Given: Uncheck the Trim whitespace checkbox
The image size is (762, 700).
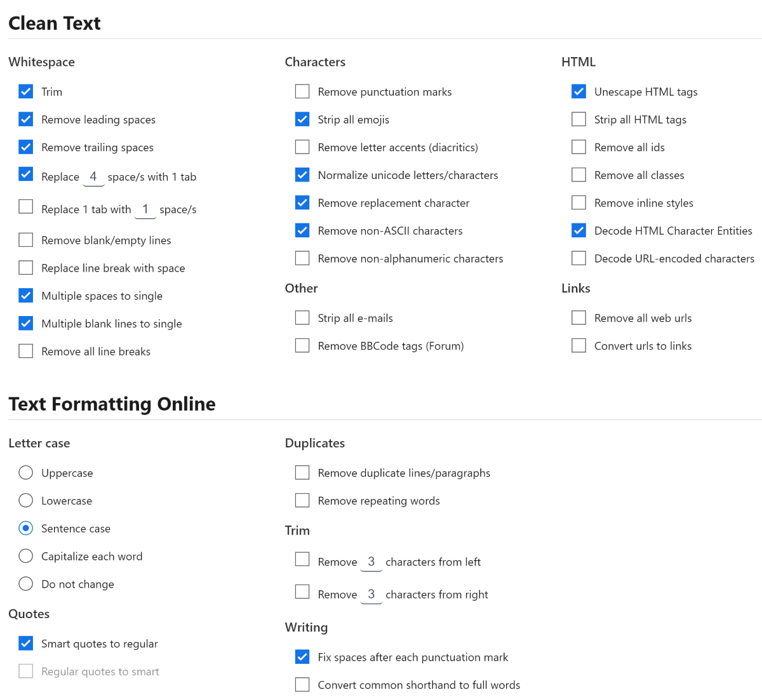Looking at the screenshot, I should 26,91.
